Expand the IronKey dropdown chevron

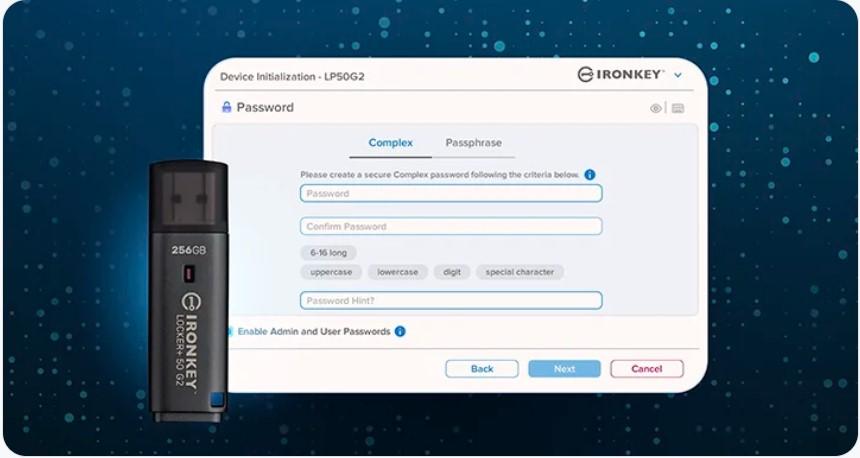tap(678, 75)
